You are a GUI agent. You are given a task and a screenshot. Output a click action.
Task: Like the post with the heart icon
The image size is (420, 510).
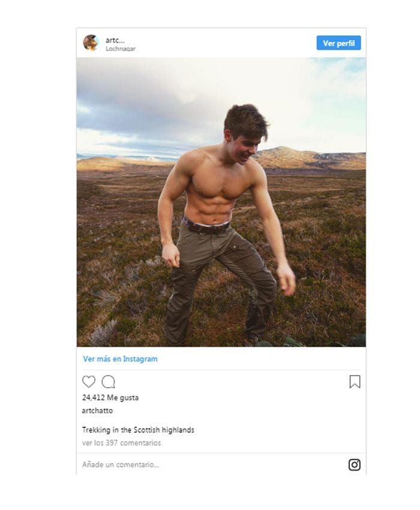coord(88,382)
